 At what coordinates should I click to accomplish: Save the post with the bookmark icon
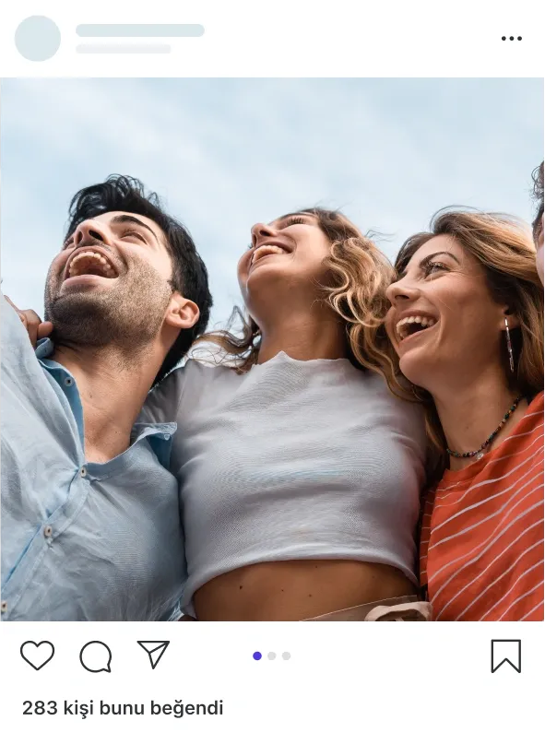[x=506, y=656]
